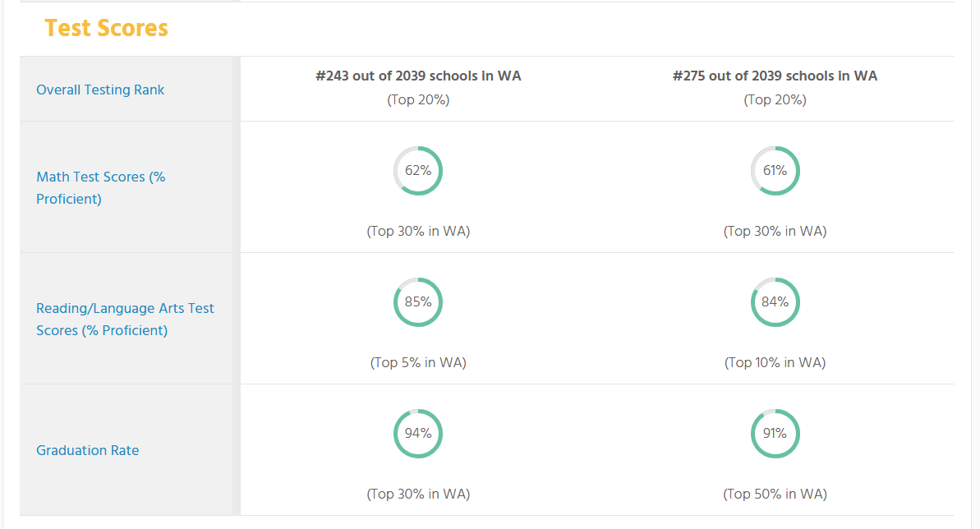Image resolution: width=980 pixels, height=529 pixels.
Task: Click first school's Top 20% rank label
Action: pos(418,100)
